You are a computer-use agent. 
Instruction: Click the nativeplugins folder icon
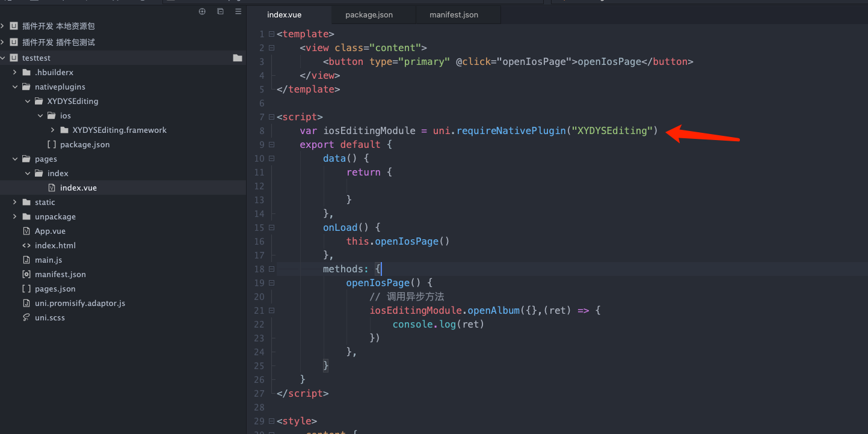[26, 87]
